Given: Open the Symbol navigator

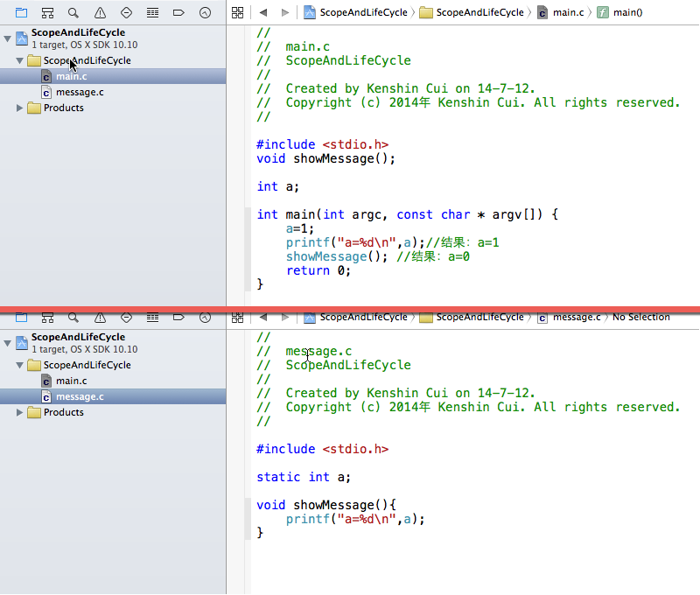Looking at the screenshot, I should (x=47, y=12).
